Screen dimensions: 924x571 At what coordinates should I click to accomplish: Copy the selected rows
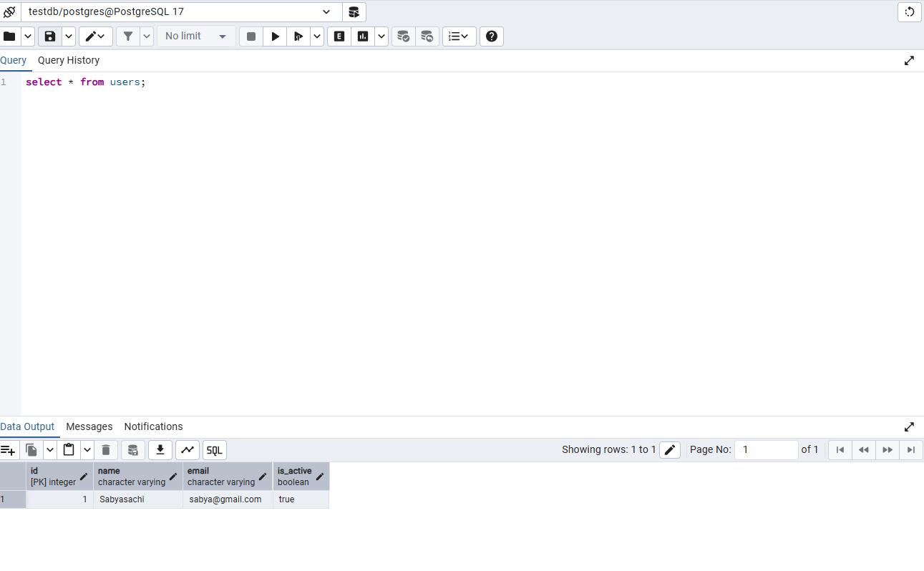coord(31,450)
